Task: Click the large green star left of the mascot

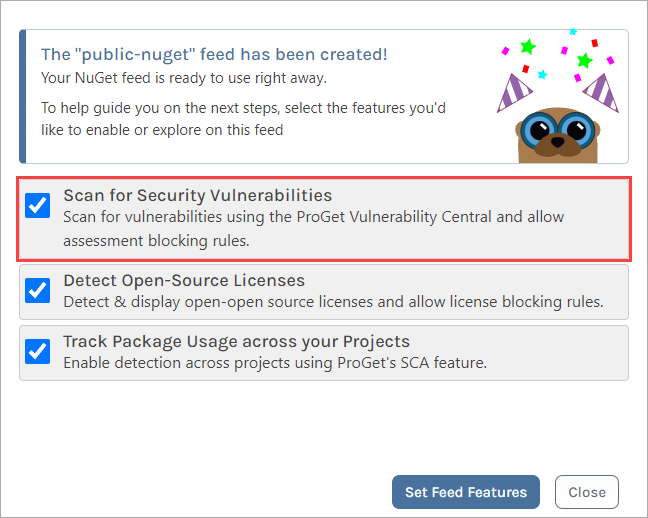Action: click(x=527, y=47)
